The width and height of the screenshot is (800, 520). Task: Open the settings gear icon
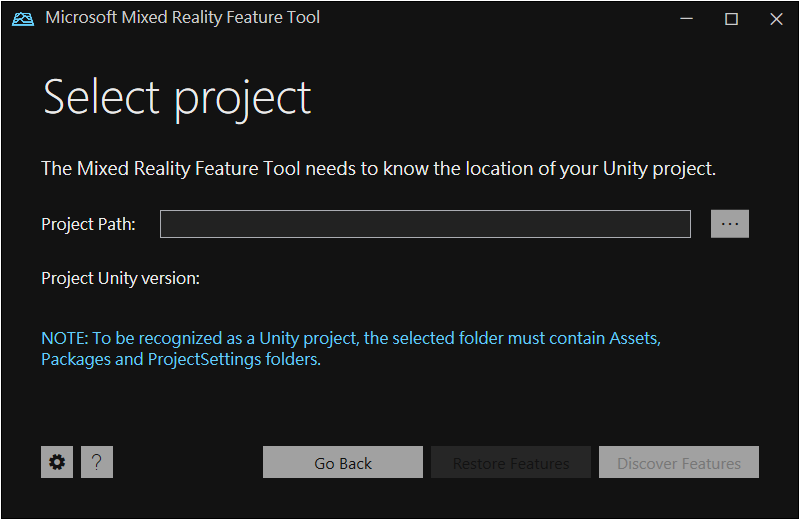[57, 462]
